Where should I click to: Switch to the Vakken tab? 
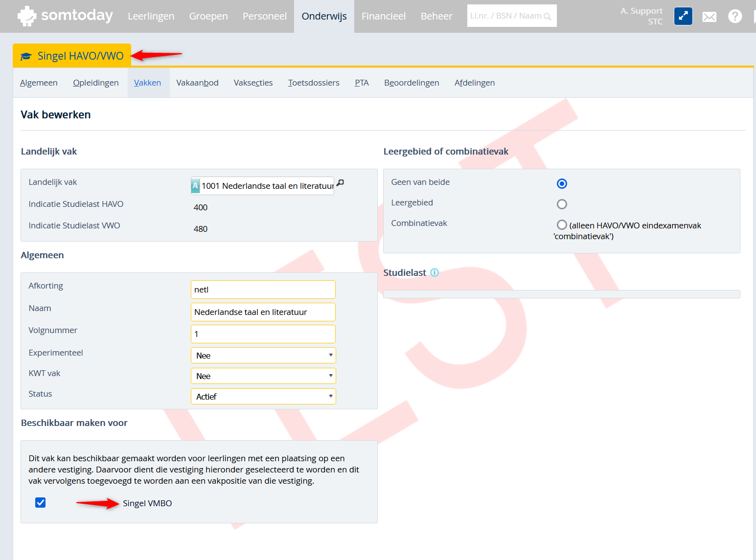click(x=148, y=83)
